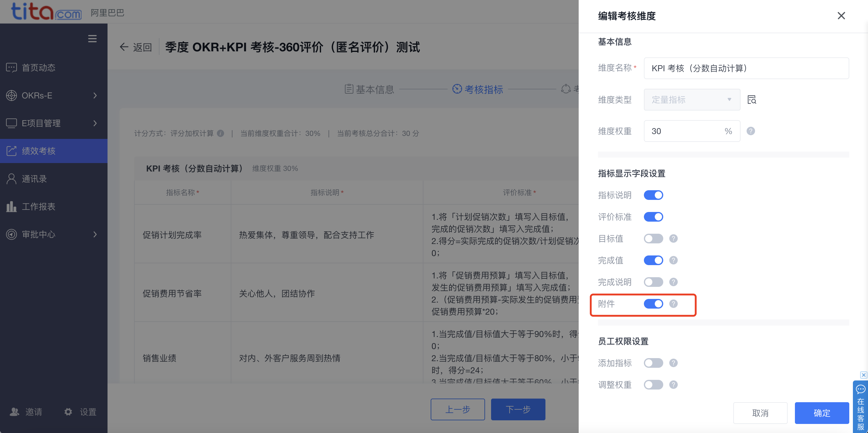Click the info icon beside 评分加权计算

tap(220, 133)
